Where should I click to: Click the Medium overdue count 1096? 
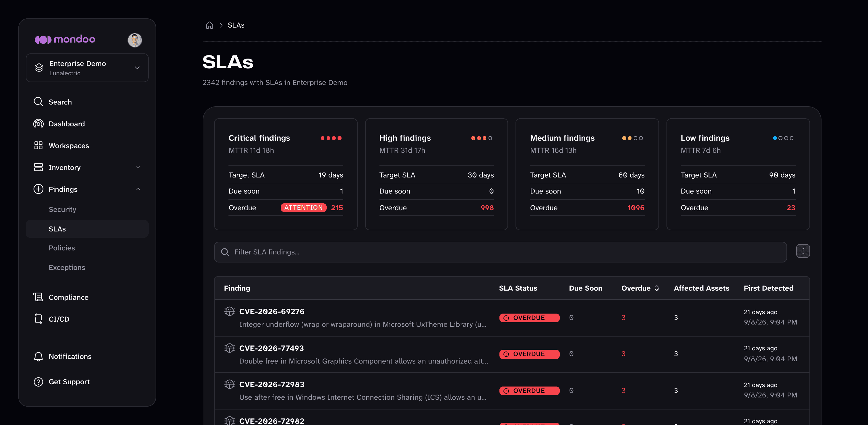(x=636, y=208)
